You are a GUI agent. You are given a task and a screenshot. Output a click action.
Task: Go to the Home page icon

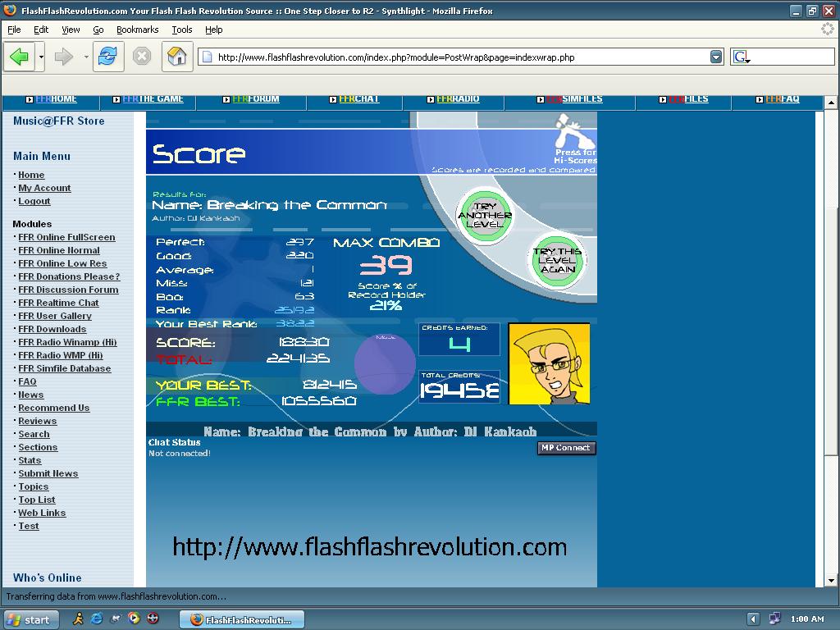pyautogui.click(x=177, y=57)
